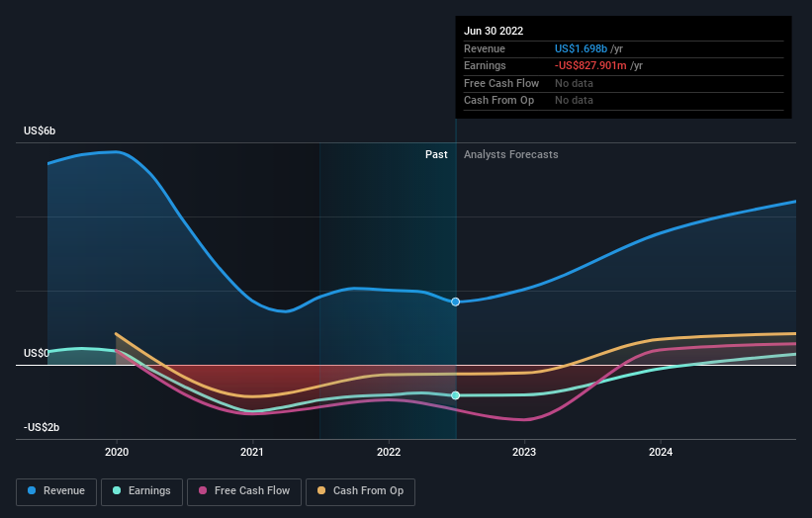
Task: Click the US$6b y-axis label
Action: (40, 130)
